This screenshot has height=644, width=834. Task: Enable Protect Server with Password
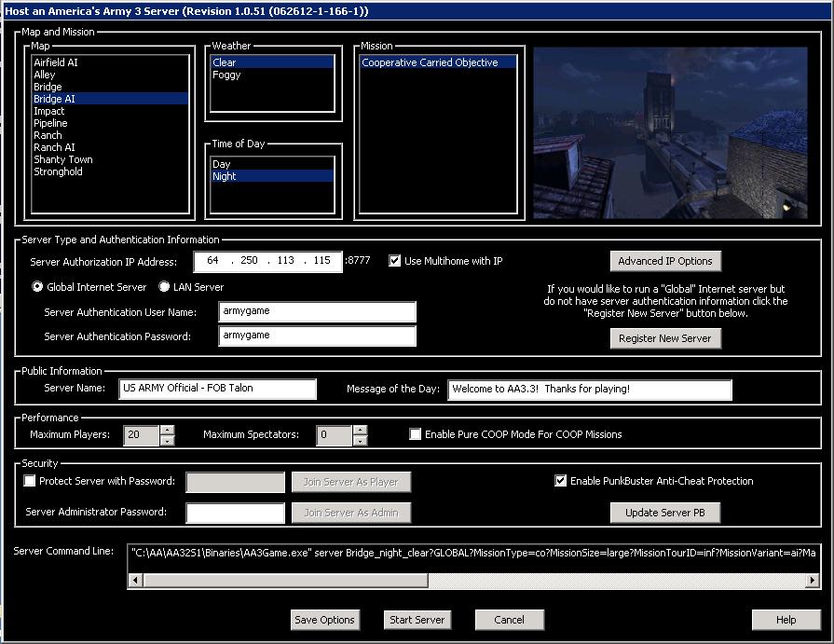point(30,481)
